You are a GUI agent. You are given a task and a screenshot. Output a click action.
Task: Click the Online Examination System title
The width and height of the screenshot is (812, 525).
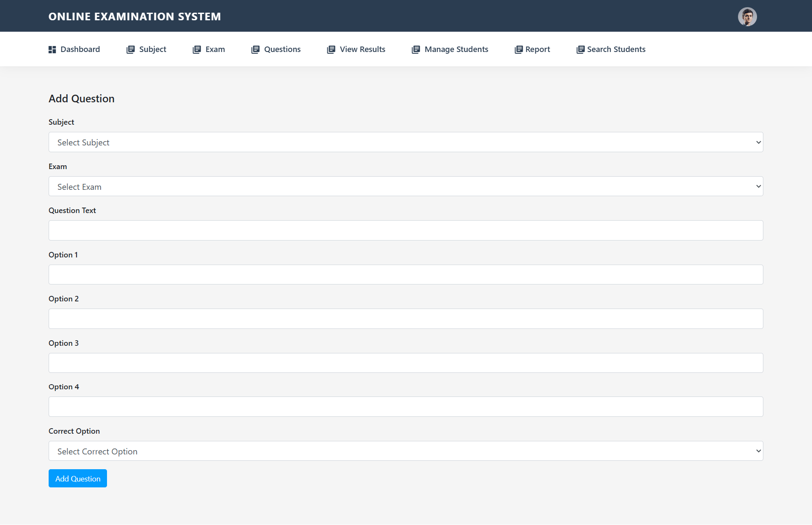134,16
